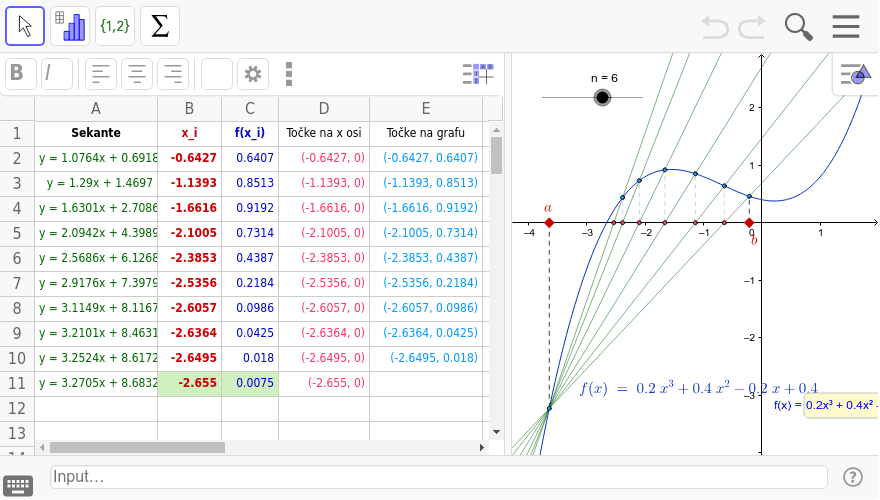The height and width of the screenshot is (500, 880).
Task: Select column B header
Action: 190,109
